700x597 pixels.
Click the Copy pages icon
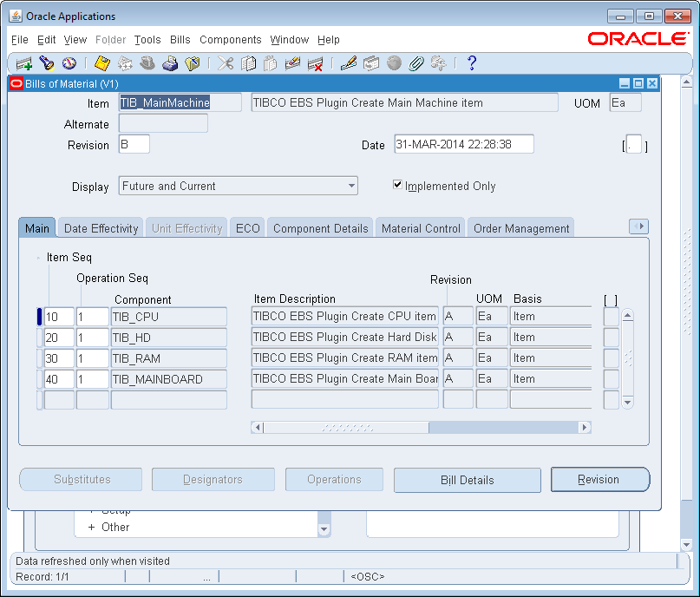tap(248, 63)
